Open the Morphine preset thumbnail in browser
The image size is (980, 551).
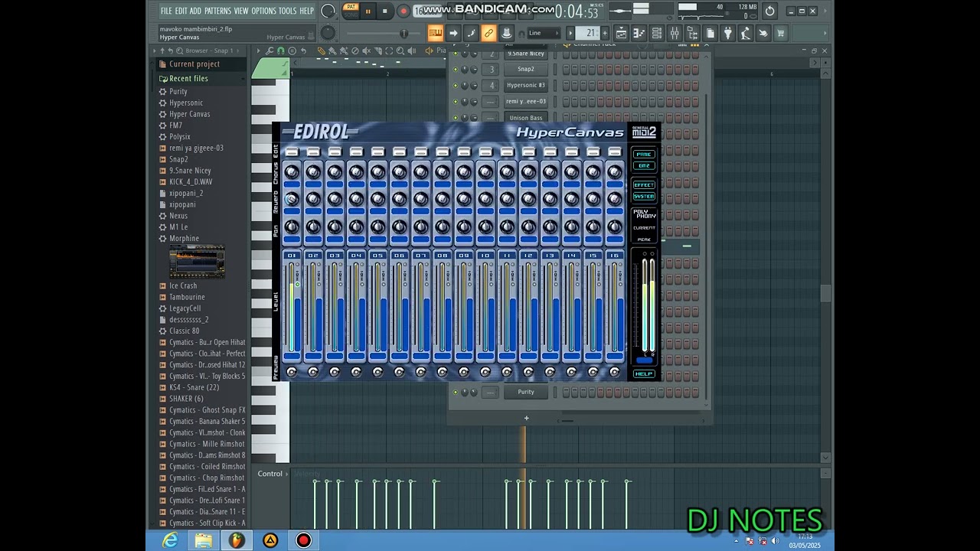[198, 262]
